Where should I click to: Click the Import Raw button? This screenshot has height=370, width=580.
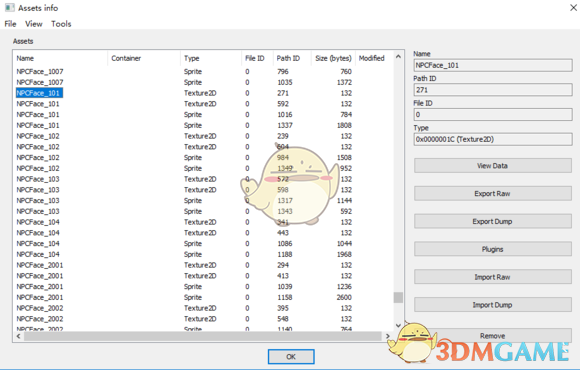[x=493, y=277]
